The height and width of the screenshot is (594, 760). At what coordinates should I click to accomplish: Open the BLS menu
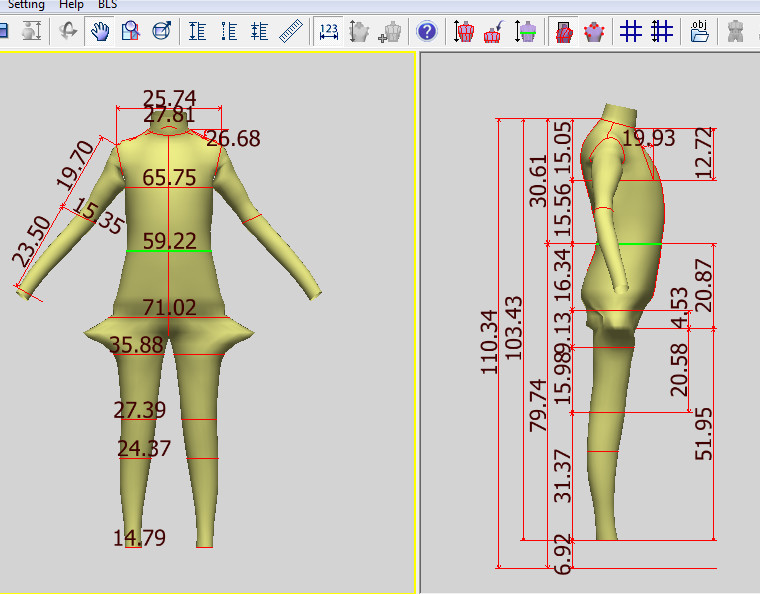pyautogui.click(x=107, y=5)
